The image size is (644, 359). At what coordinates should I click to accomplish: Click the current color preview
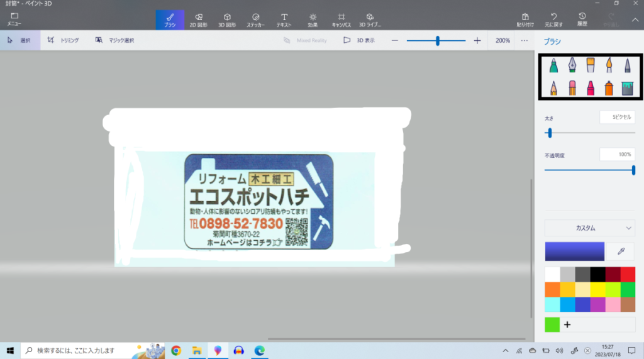(575, 251)
